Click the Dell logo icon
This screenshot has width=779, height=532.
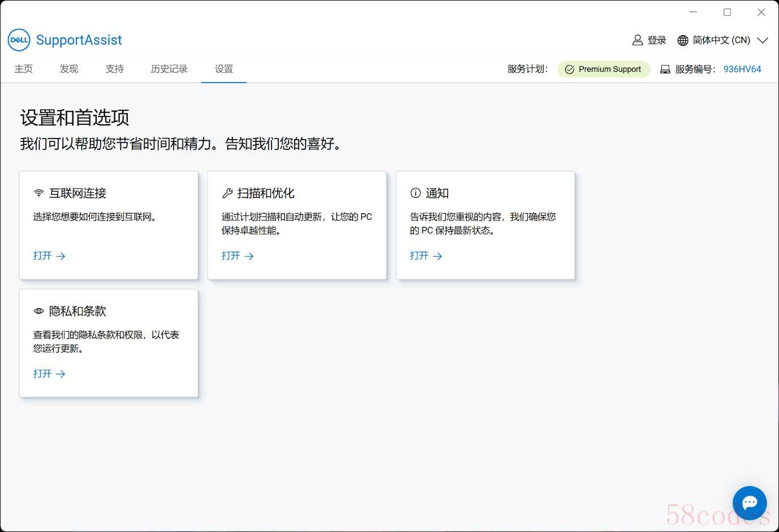[x=19, y=40]
